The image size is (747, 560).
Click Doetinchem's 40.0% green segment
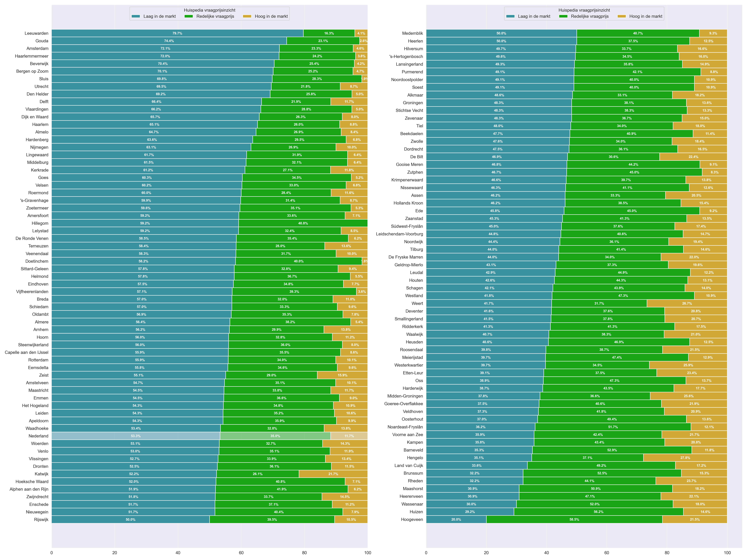pos(298,261)
